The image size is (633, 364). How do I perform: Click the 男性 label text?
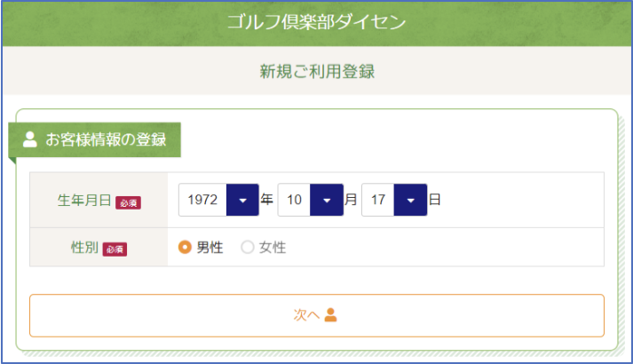click(x=210, y=248)
